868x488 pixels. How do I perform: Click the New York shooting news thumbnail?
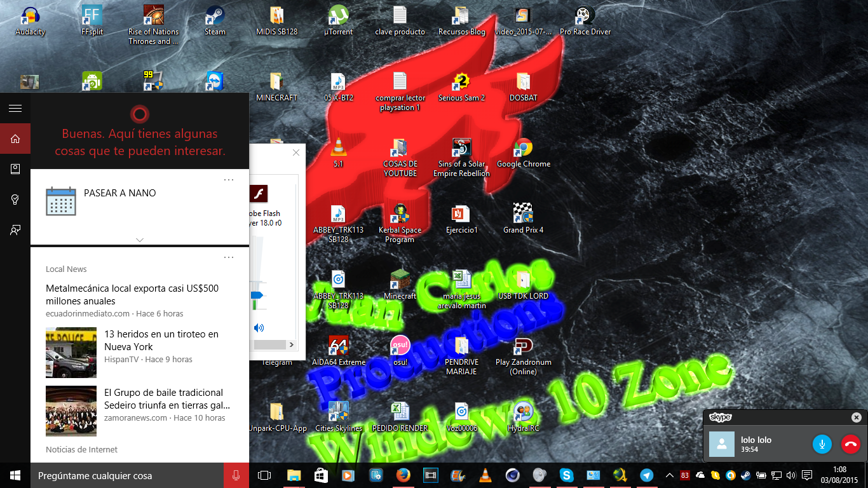click(71, 353)
